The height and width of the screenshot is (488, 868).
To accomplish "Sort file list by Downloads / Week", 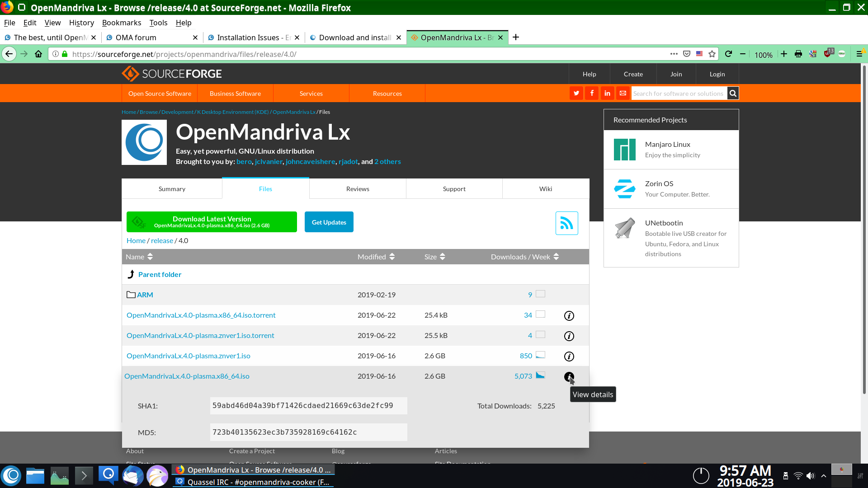I will coord(525,257).
